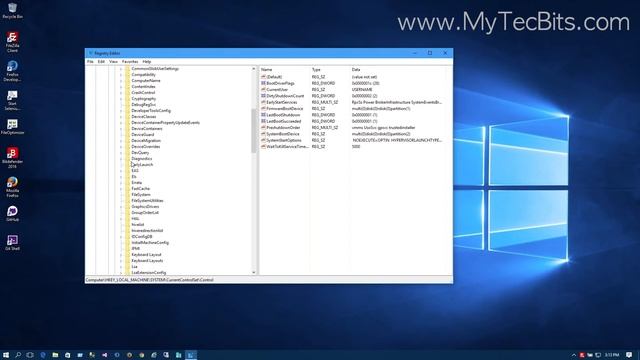
Task: Select the ContentIndex key
Action: 143,87
